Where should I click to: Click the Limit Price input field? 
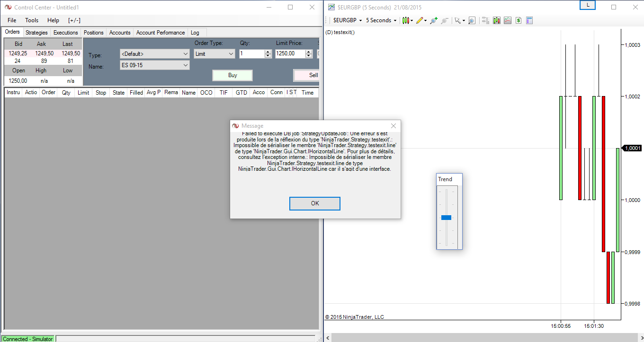290,54
